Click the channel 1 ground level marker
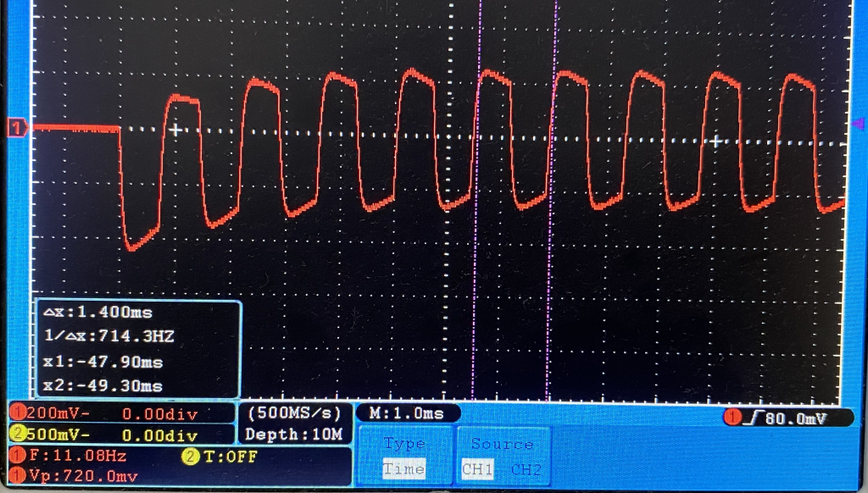This screenshot has height=493, width=868. tap(17, 128)
